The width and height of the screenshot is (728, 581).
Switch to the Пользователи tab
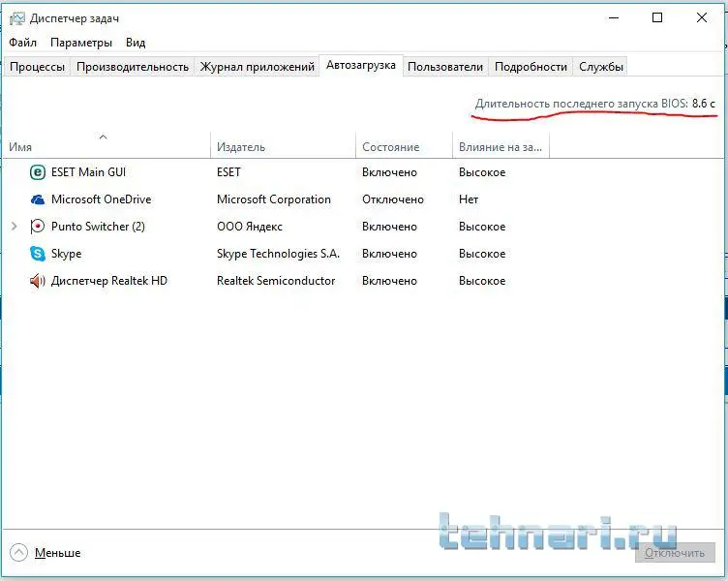coord(445,67)
